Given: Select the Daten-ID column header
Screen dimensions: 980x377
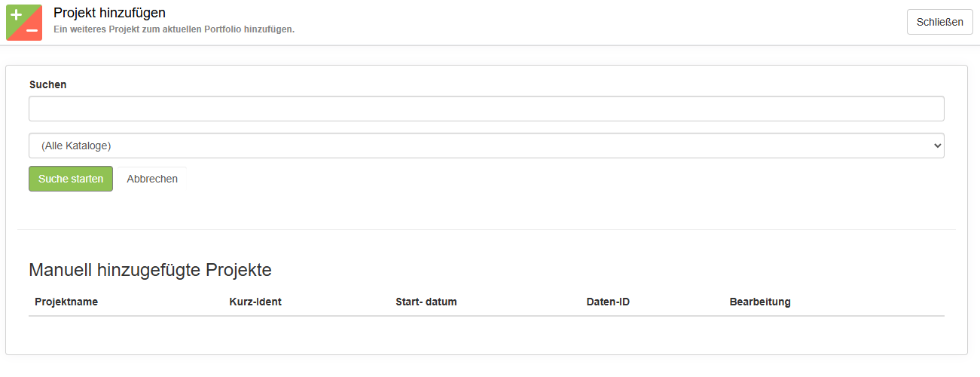Looking at the screenshot, I should (x=608, y=302).
